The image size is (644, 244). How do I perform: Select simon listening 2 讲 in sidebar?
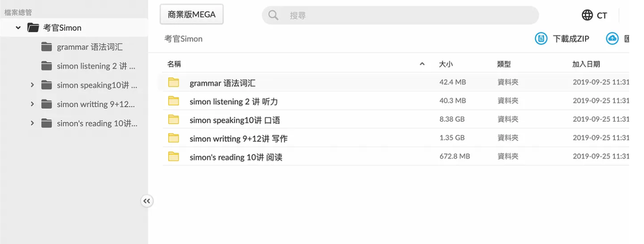[96, 66]
